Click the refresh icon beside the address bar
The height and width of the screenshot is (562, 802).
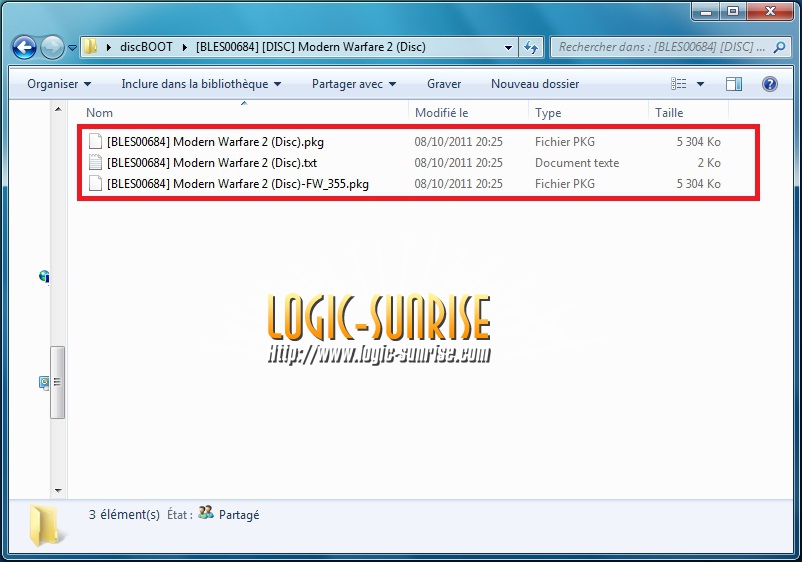[x=531, y=47]
